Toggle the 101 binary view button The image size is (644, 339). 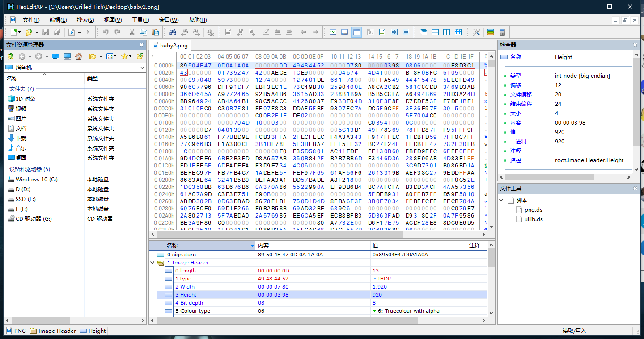(x=333, y=32)
